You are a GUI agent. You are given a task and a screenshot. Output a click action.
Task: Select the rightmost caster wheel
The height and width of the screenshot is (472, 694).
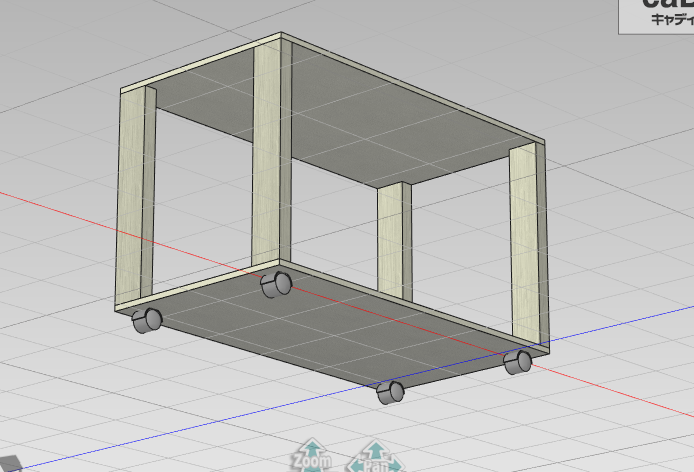click(x=517, y=362)
